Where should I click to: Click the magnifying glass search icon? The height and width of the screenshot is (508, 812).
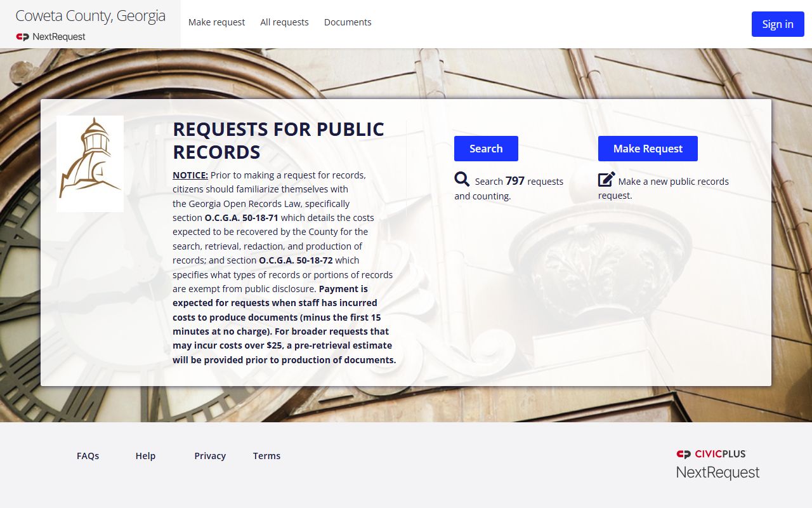click(x=462, y=180)
